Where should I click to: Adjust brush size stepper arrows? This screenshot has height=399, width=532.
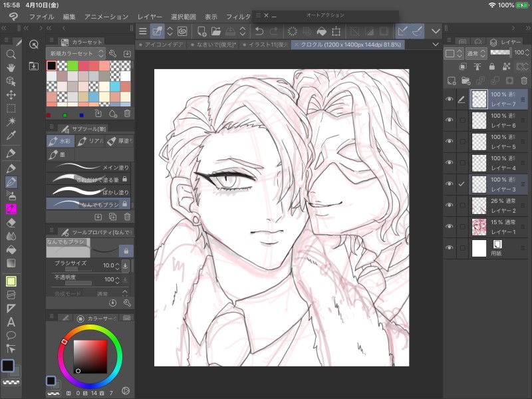[117, 265]
